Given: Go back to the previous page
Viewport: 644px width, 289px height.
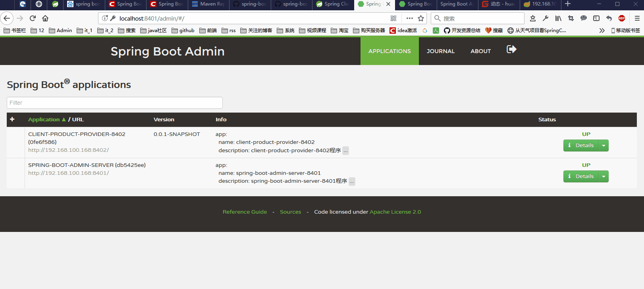Looking at the screenshot, I should [7, 18].
